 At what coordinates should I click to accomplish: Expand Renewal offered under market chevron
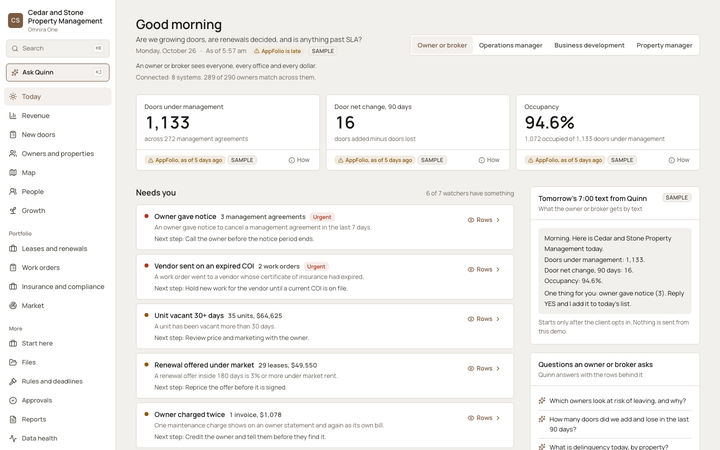(x=498, y=369)
